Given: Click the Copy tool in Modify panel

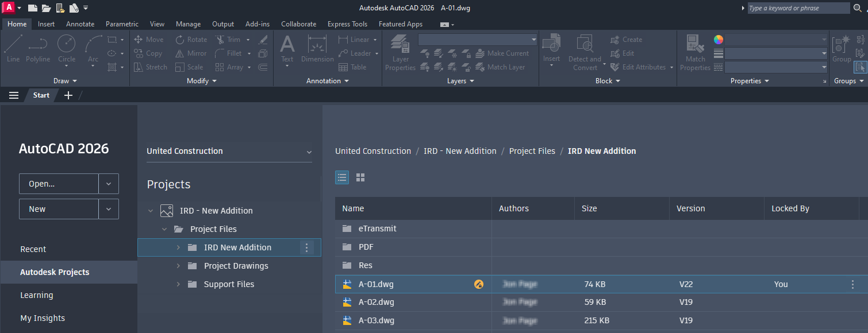Looking at the screenshot, I should click(148, 53).
